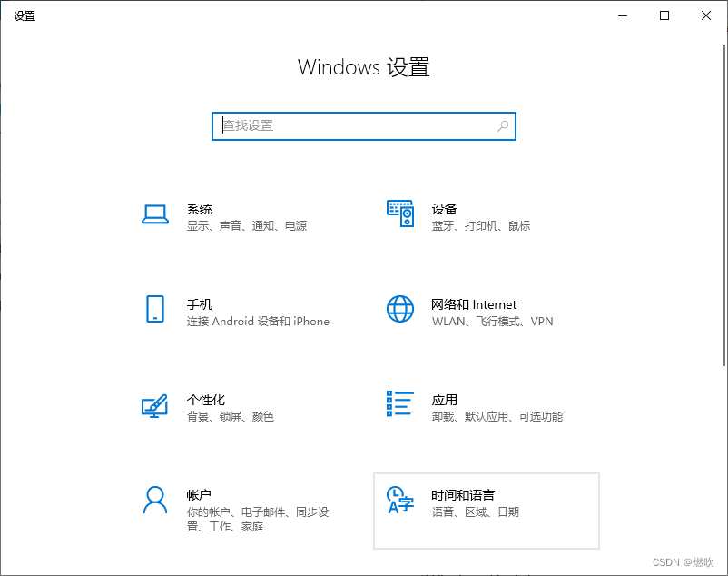Click 连接 Android 设备和 iPhone description
The height and width of the screenshot is (576, 728).
[258, 321]
